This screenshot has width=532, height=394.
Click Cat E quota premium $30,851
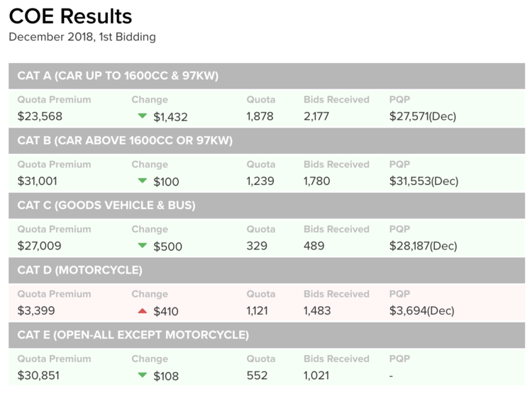38,376
